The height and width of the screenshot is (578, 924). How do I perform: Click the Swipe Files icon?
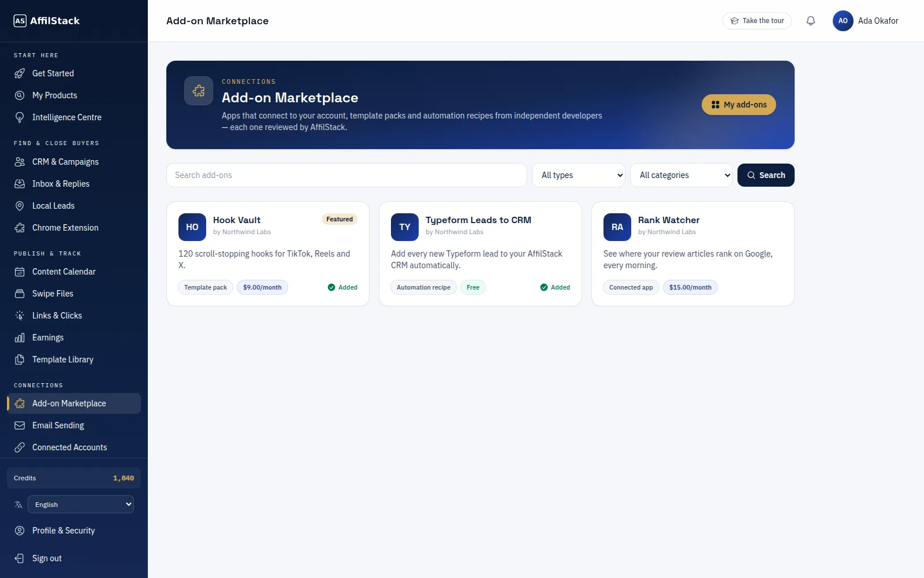[x=20, y=294]
